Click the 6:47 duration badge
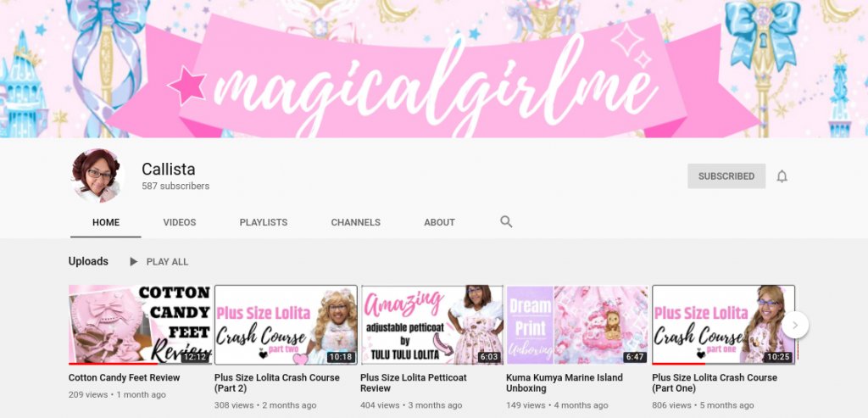Screen dimensions: 868x418 635,357
